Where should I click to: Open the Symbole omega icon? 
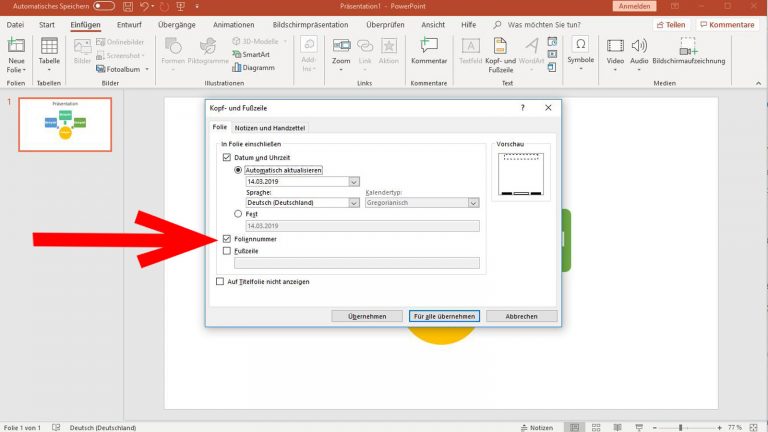[580, 47]
